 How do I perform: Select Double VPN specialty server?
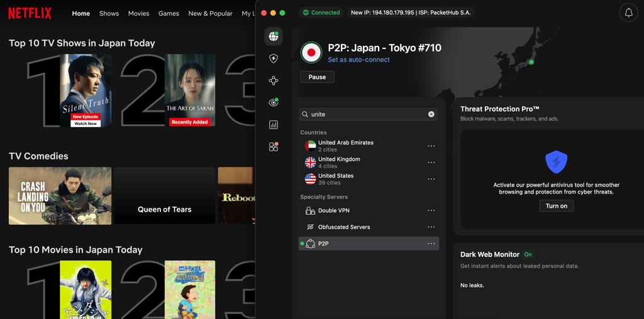pos(369,211)
